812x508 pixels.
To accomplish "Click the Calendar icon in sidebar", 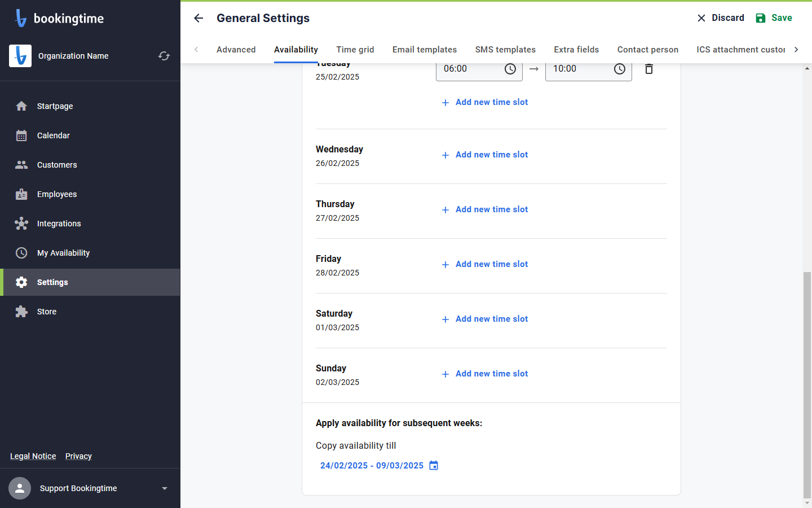I will pyautogui.click(x=21, y=135).
